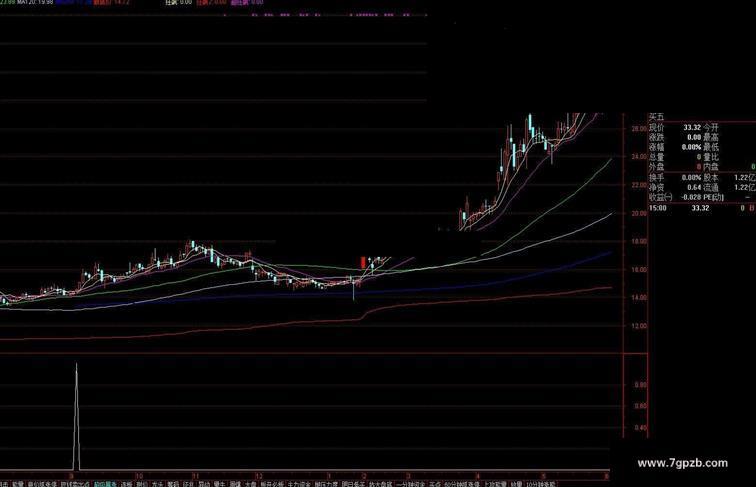Open the 选股 tab in bottom bar
The image size is (756, 487).
(x=127, y=484)
